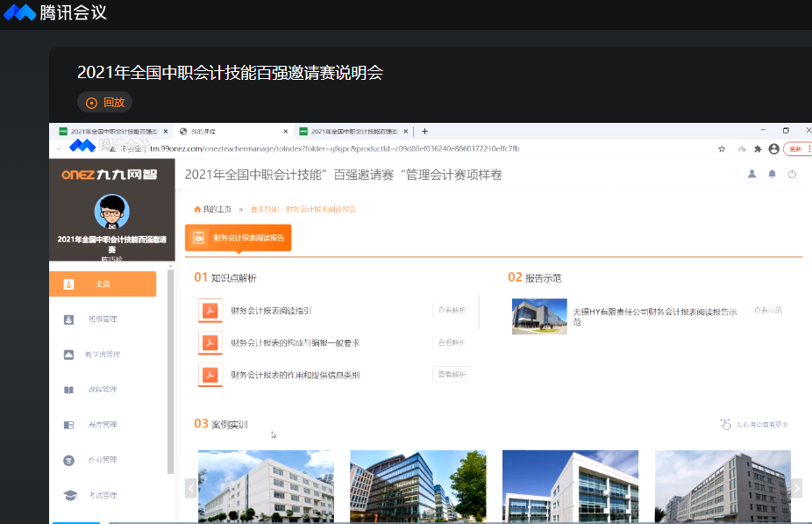Click the 回放 playback button
This screenshot has height=524, width=812.
[x=104, y=102]
